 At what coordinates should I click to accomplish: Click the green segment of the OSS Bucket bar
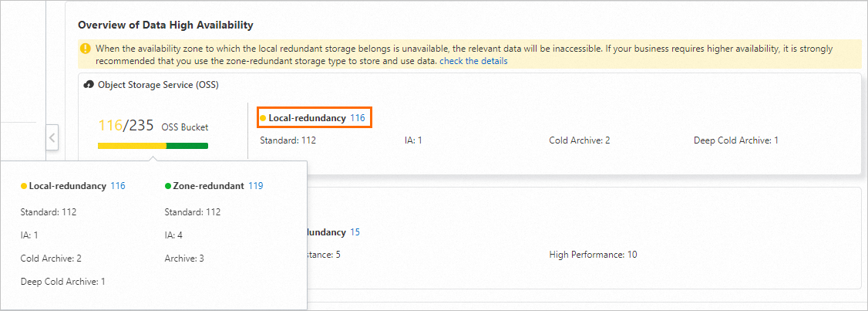187,145
